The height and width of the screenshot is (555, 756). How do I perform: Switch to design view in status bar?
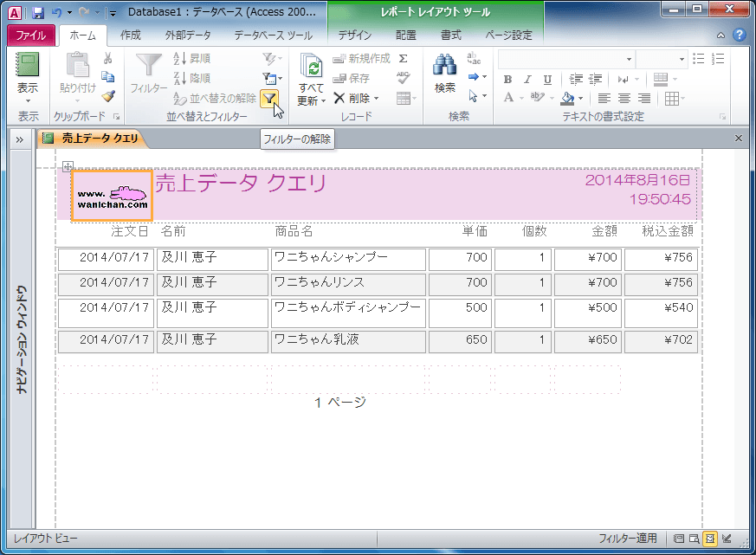coord(727,539)
